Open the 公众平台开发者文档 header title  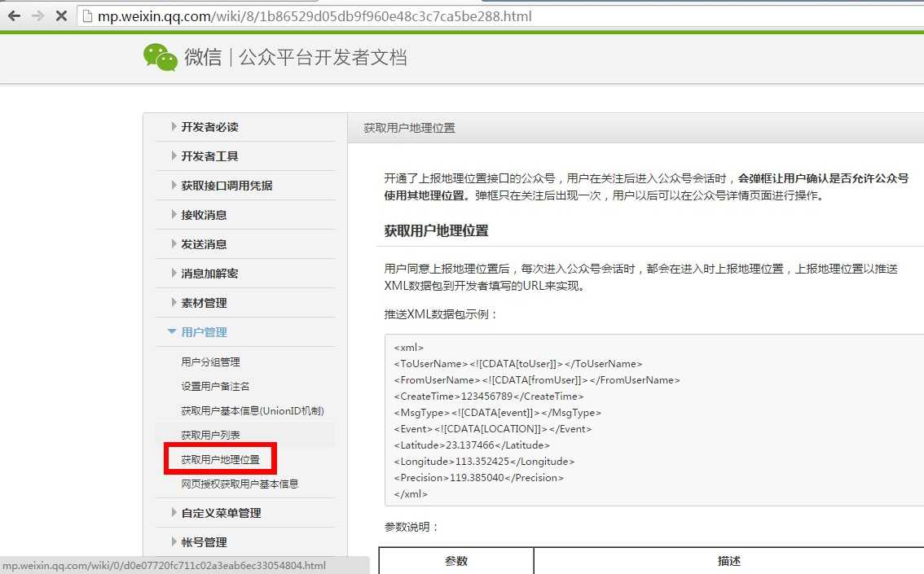[x=323, y=57]
